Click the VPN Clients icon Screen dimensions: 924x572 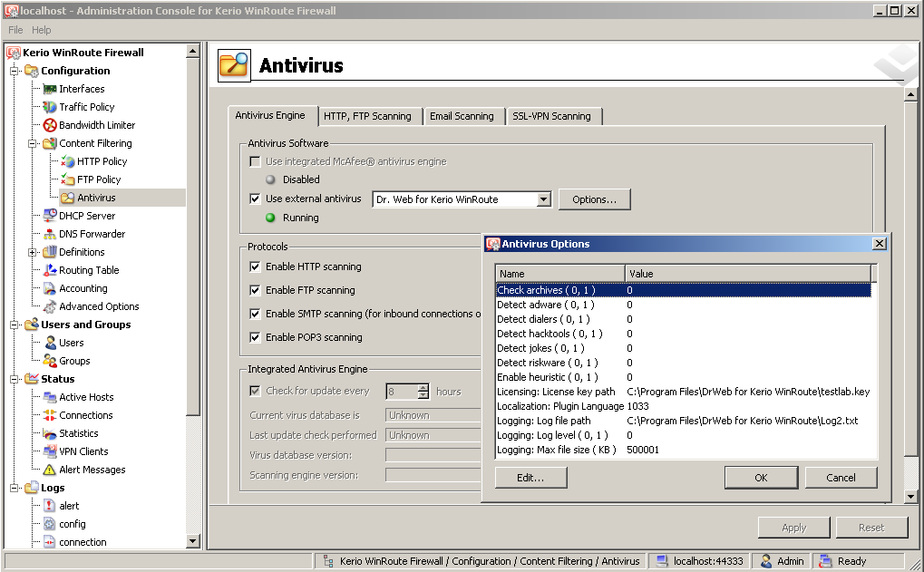50,451
